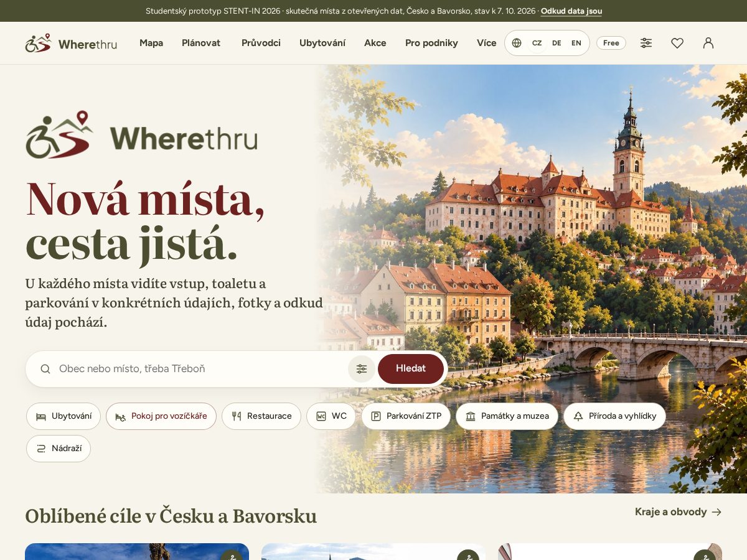
Task: Open the Wherethru header logo home link
Action: coord(71,43)
